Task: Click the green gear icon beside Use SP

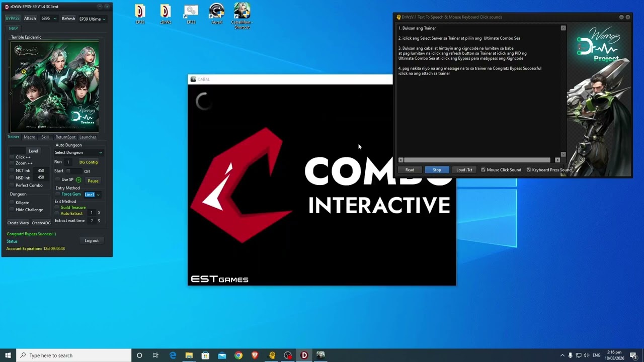Action: tap(78, 180)
